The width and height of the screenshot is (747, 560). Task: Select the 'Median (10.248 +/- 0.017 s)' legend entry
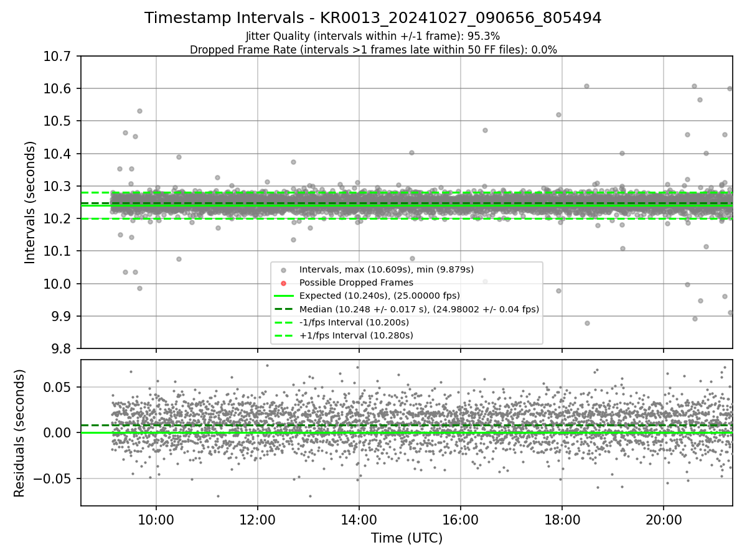tap(419, 309)
